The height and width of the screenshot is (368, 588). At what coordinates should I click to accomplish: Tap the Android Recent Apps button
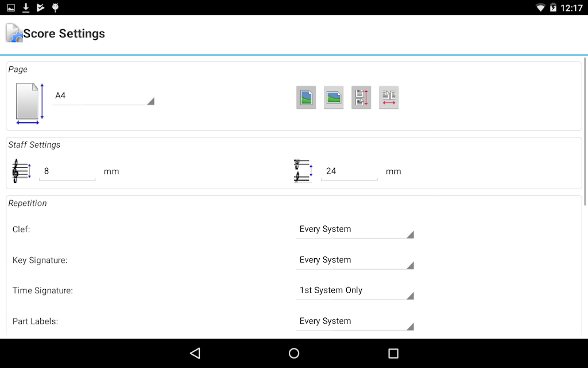393,354
